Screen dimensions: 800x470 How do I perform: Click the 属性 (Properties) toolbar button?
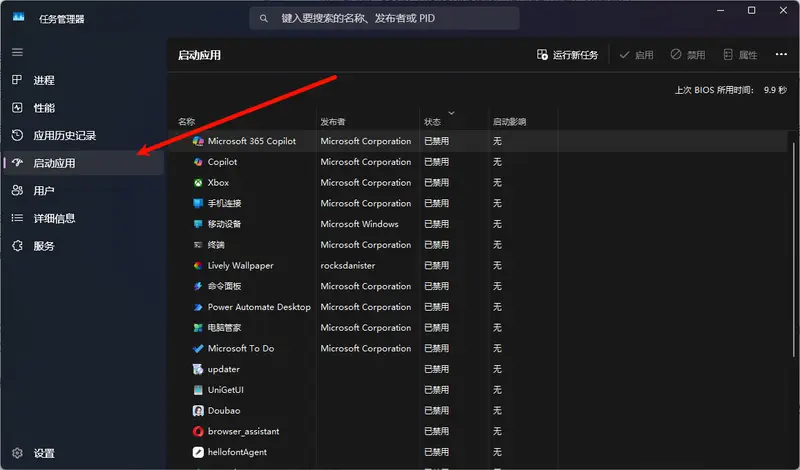click(740, 55)
